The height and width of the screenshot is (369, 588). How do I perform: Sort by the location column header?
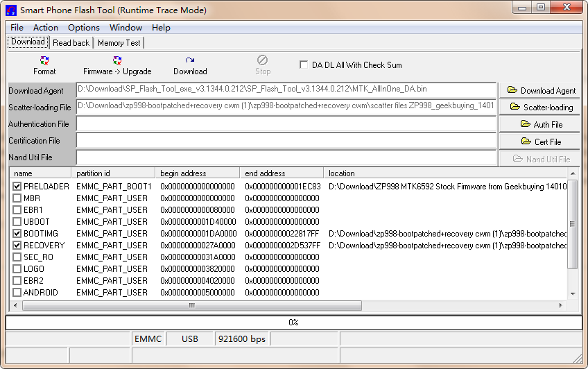tap(445, 173)
